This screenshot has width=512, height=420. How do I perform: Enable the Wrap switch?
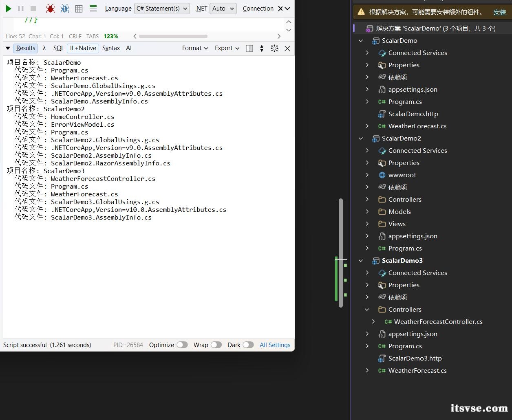216,345
